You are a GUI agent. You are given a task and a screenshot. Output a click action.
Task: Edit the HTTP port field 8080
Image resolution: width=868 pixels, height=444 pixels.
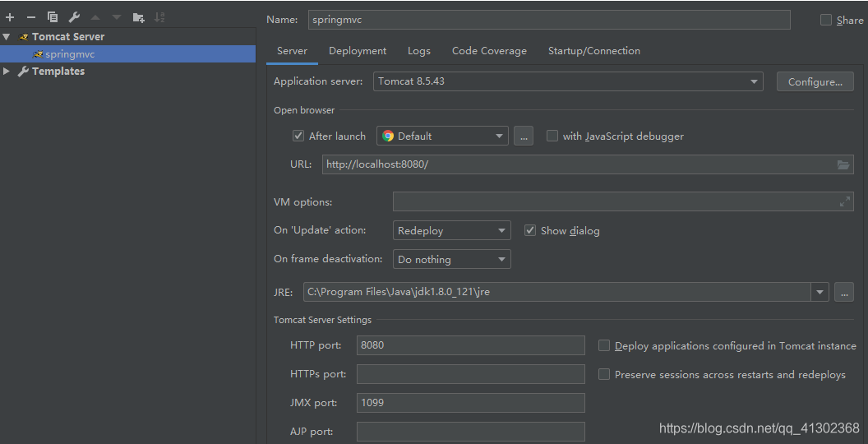pos(470,345)
